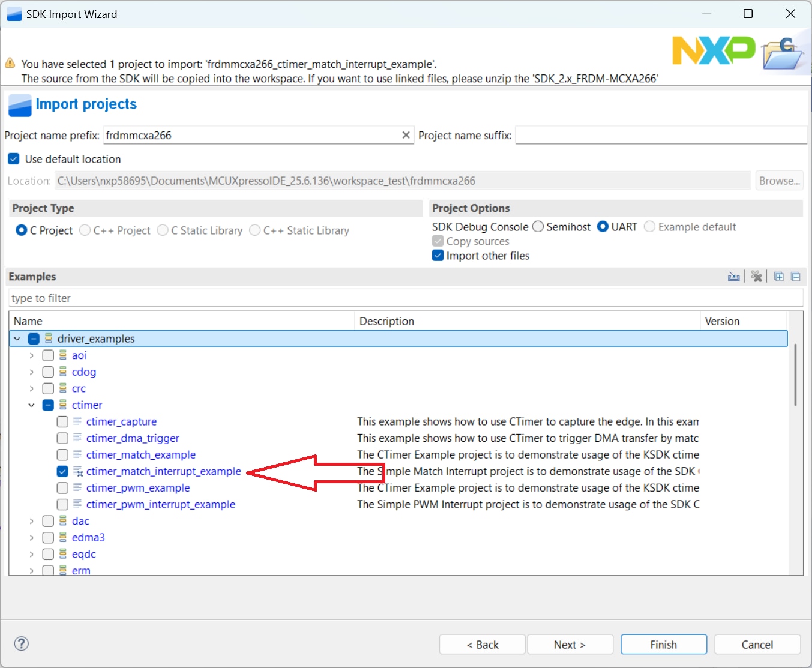Screen dimensions: 812x668
Task: Click the expand-all (plus) icon in Examples toolbar
Action: [778, 276]
